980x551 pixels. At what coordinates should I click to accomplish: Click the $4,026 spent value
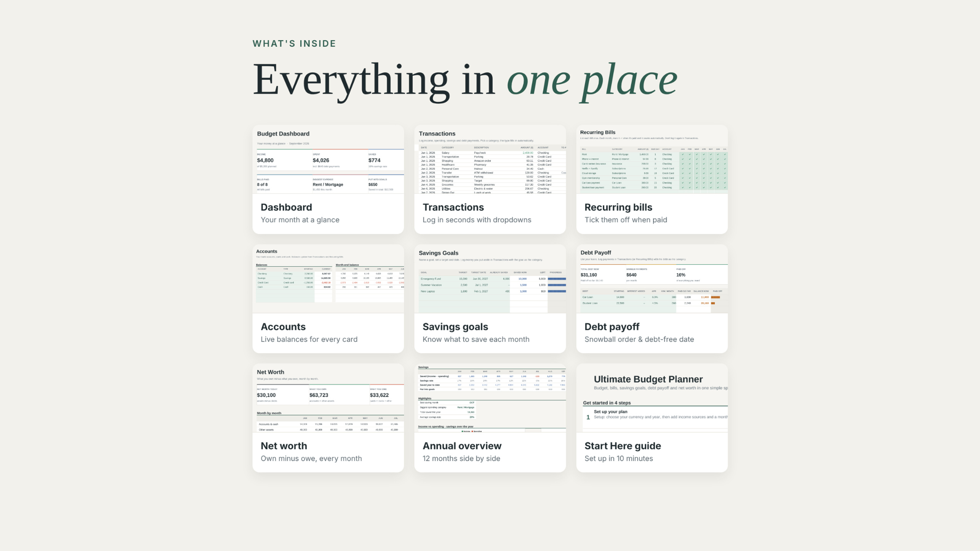coord(321,160)
